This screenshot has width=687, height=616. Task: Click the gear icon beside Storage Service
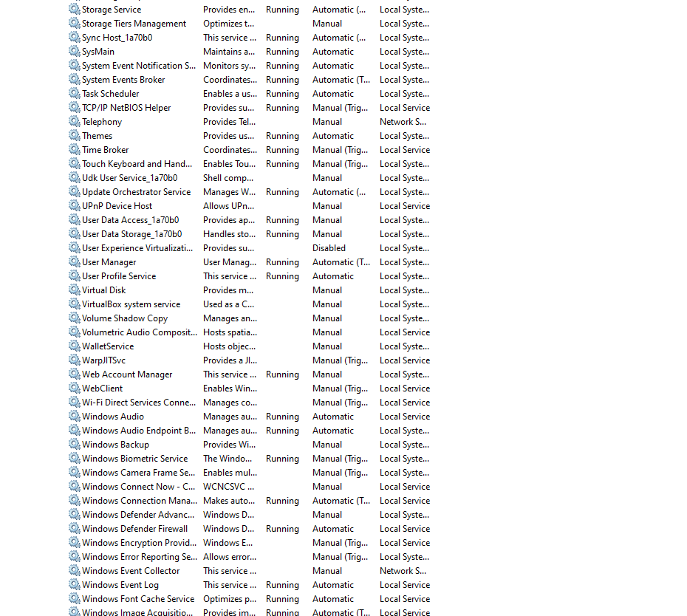click(75, 9)
